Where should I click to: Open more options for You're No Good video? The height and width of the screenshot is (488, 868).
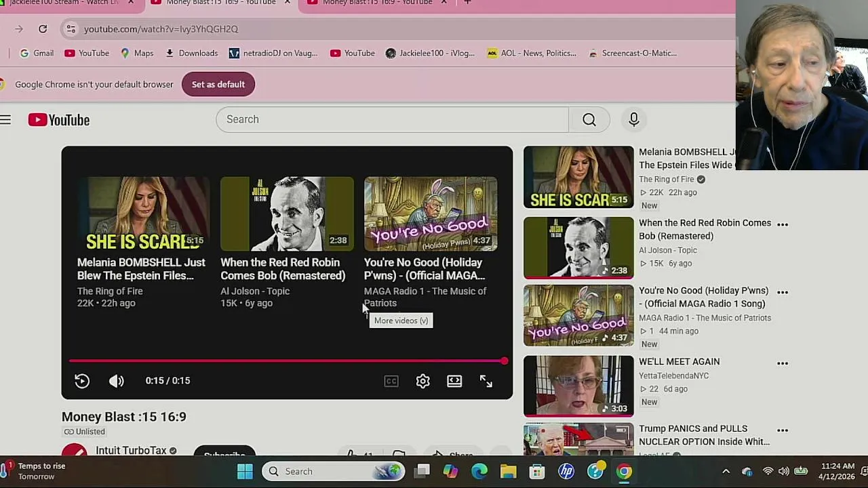(783, 292)
